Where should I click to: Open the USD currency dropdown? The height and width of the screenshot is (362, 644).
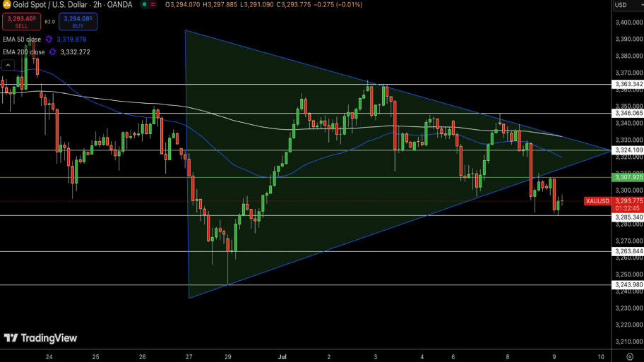pos(628,5)
